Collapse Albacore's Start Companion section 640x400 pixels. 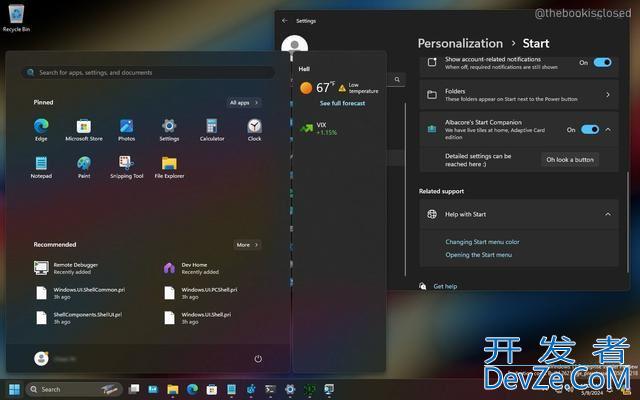pyautogui.click(x=608, y=129)
